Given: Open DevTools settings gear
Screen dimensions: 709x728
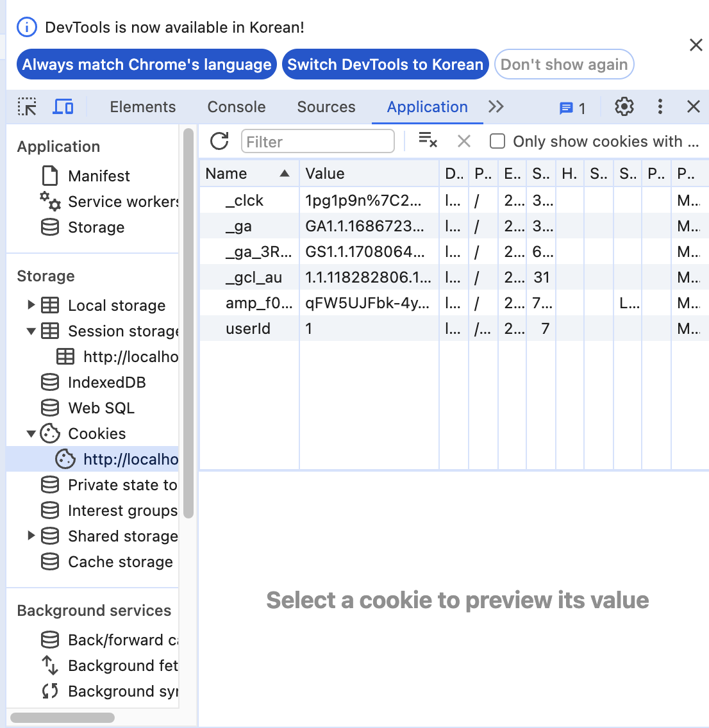Looking at the screenshot, I should tap(624, 107).
